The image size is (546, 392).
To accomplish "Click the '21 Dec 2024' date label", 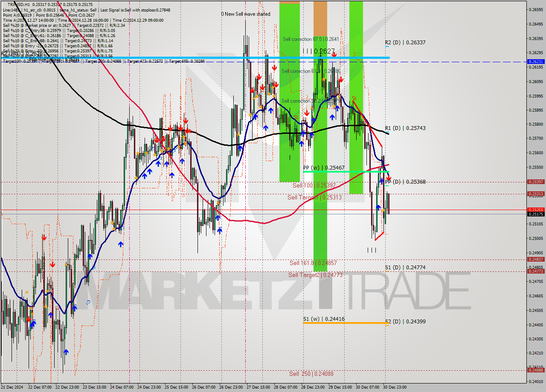I will (12, 387).
